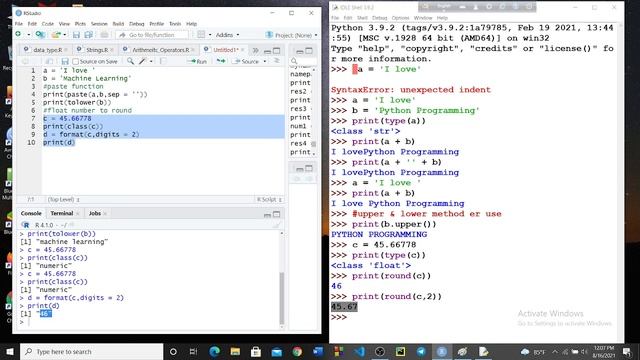Show the source in a new window
Screen dimensions: 640x360
point(49,61)
